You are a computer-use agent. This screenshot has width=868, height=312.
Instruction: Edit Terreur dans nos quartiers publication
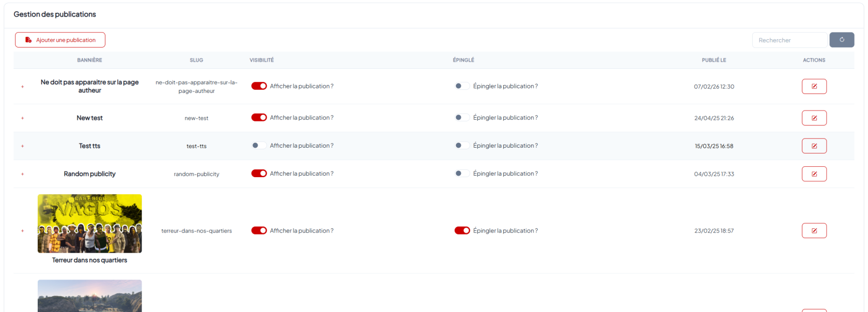(x=814, y=230)
